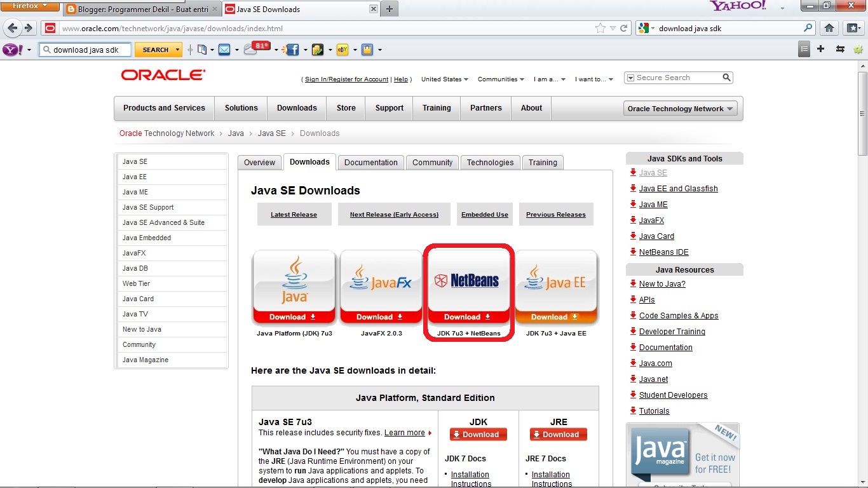Screen dimensions: 868x488
Task: Open the United States country dropdown
Action: [445, 79]
